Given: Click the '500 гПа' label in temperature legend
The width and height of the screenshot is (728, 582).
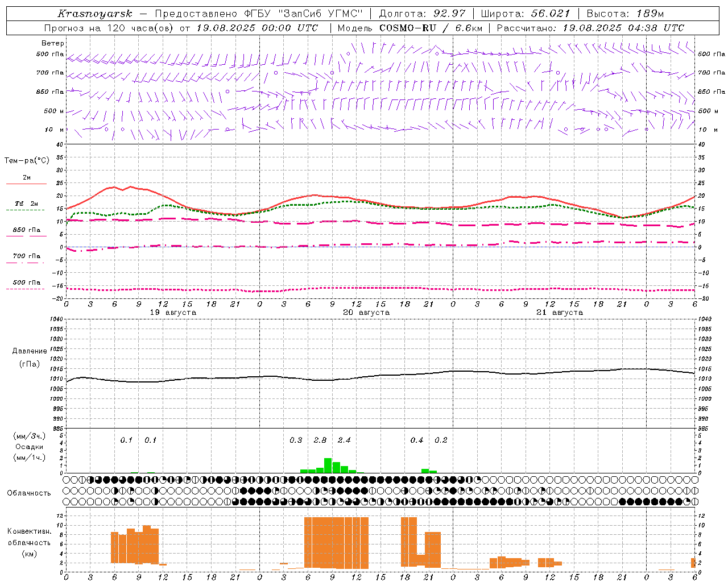Looking at the screenshot, I should coord(27,282).
